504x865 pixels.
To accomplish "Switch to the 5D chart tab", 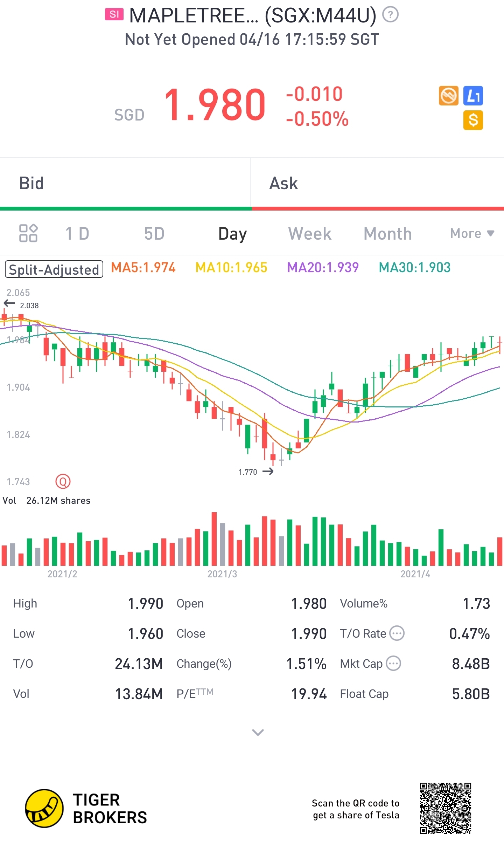I will 154,233.
